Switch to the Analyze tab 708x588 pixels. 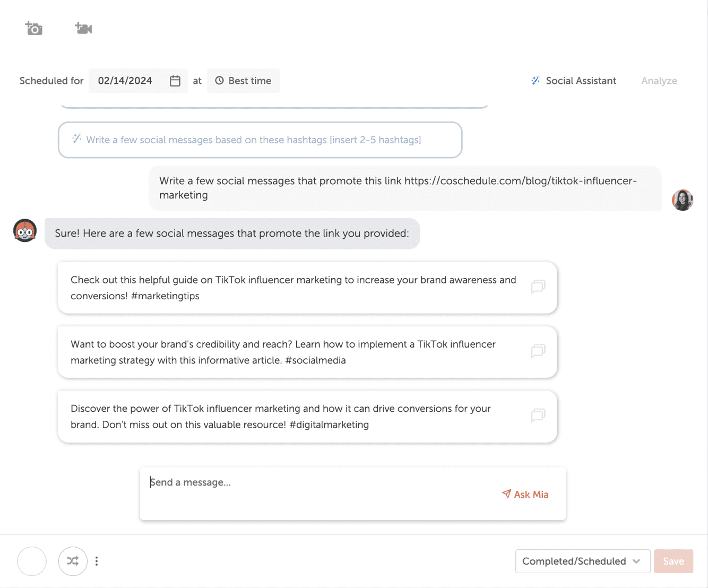point(659,81)
